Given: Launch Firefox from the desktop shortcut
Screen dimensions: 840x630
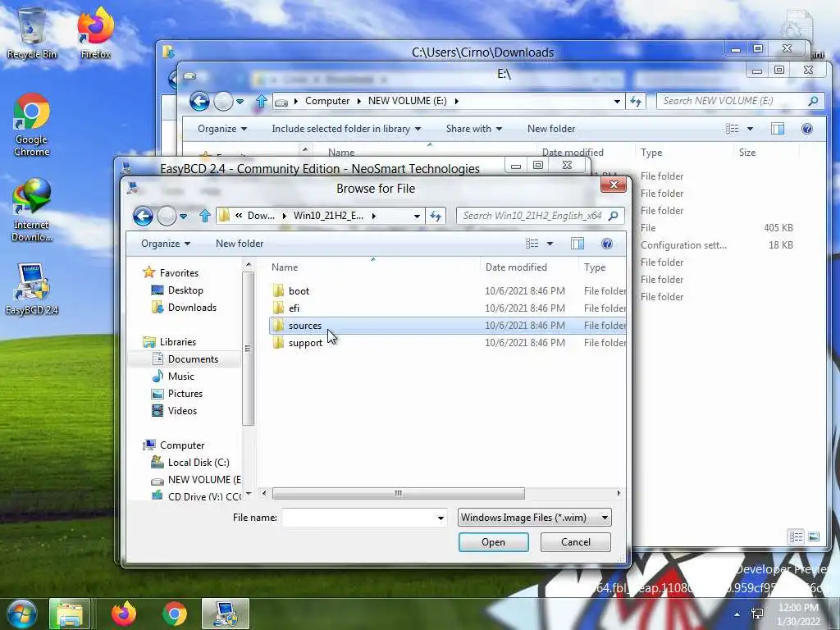Looking at the screenshot, I should click(x=95, y=33).
